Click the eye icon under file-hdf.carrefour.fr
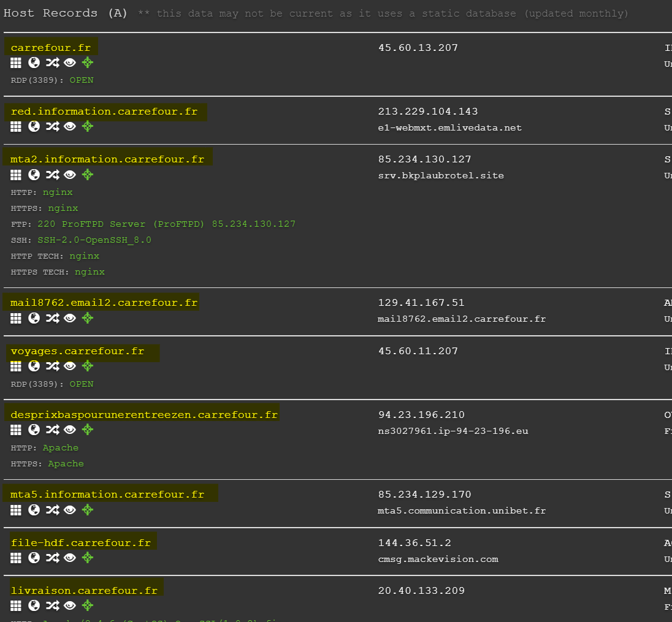Viewport: 672px width, 622px height. (70, 558)
